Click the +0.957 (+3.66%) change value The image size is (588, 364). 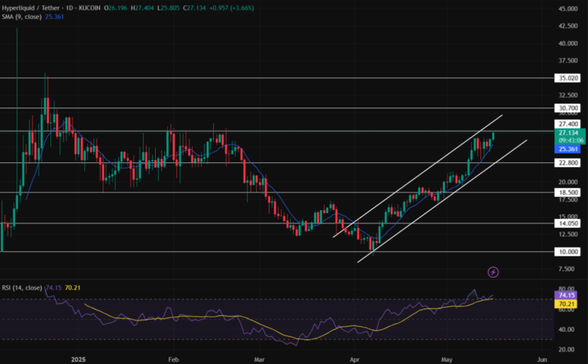tap(231, 8)
